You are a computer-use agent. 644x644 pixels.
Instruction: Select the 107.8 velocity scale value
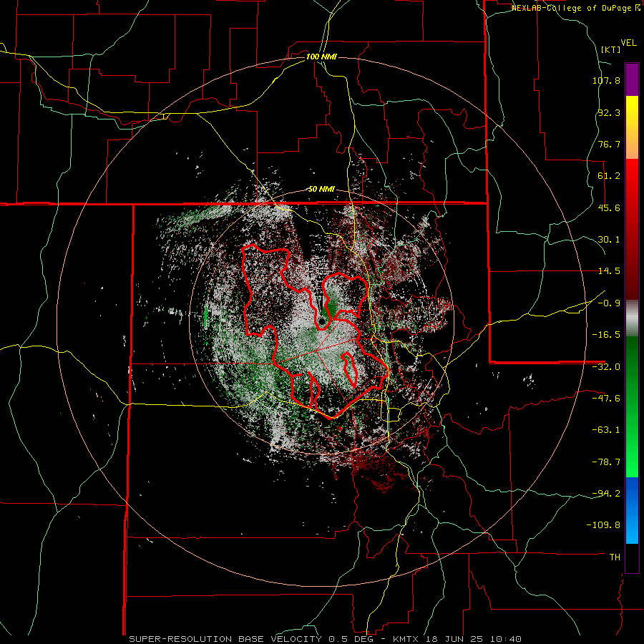(x=606, y=80)
